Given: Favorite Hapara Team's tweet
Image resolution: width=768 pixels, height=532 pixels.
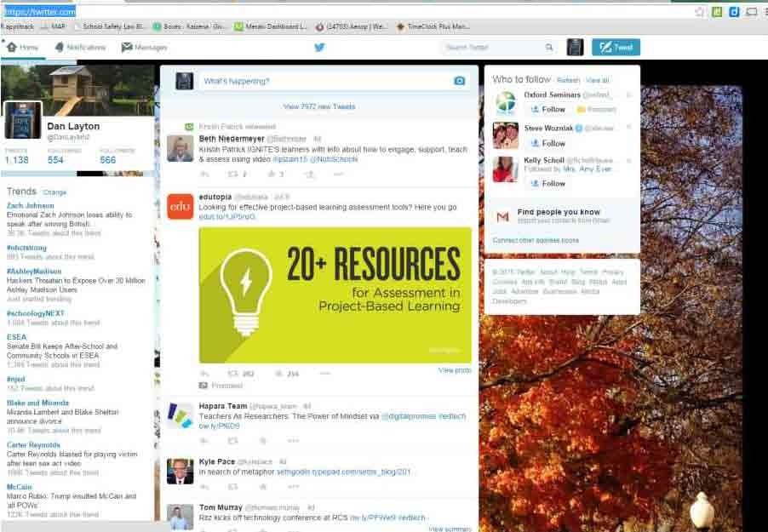Looking at the screenshot, I should (x=263, y=441).
